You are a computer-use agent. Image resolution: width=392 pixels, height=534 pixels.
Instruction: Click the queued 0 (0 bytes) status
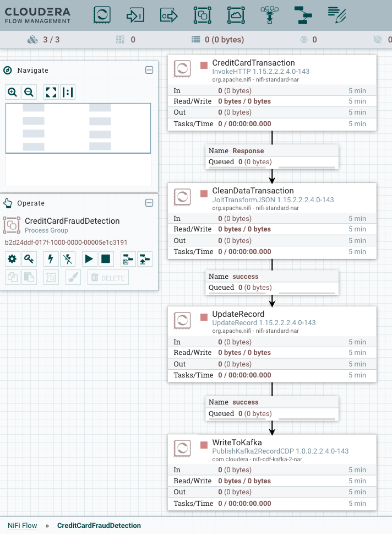pyautogui.click(x=218, y=40)
